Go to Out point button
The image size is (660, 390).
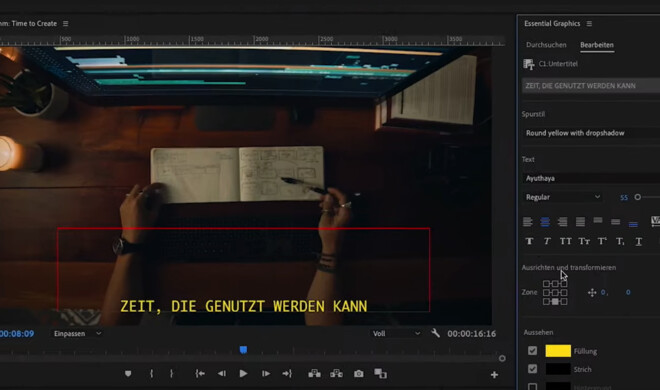pos(287,374)
